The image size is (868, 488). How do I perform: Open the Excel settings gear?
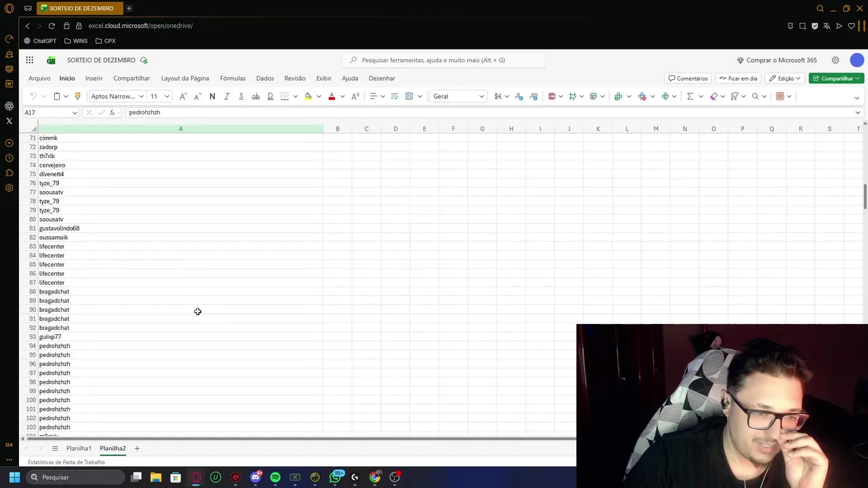click(x=835, y=60)
